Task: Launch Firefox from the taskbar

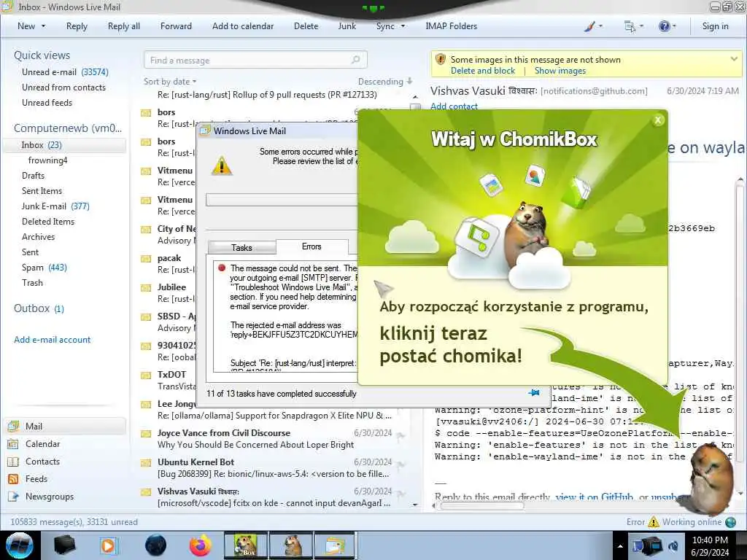Action: click(x=201, y=545)
